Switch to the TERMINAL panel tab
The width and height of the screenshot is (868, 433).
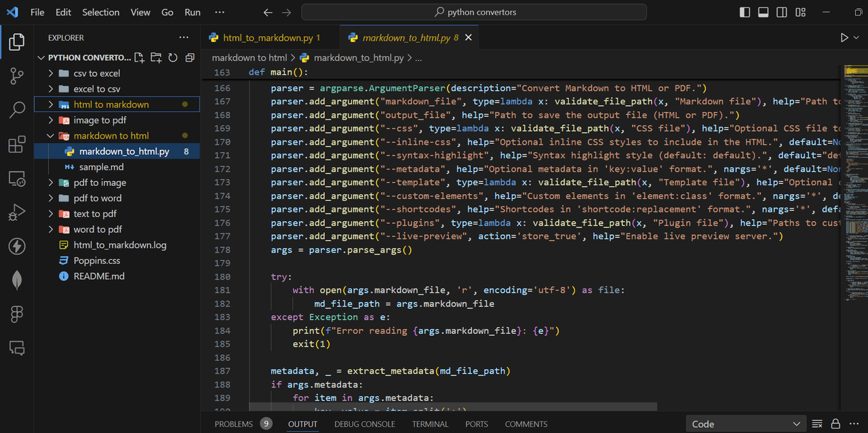coord(430,424)
